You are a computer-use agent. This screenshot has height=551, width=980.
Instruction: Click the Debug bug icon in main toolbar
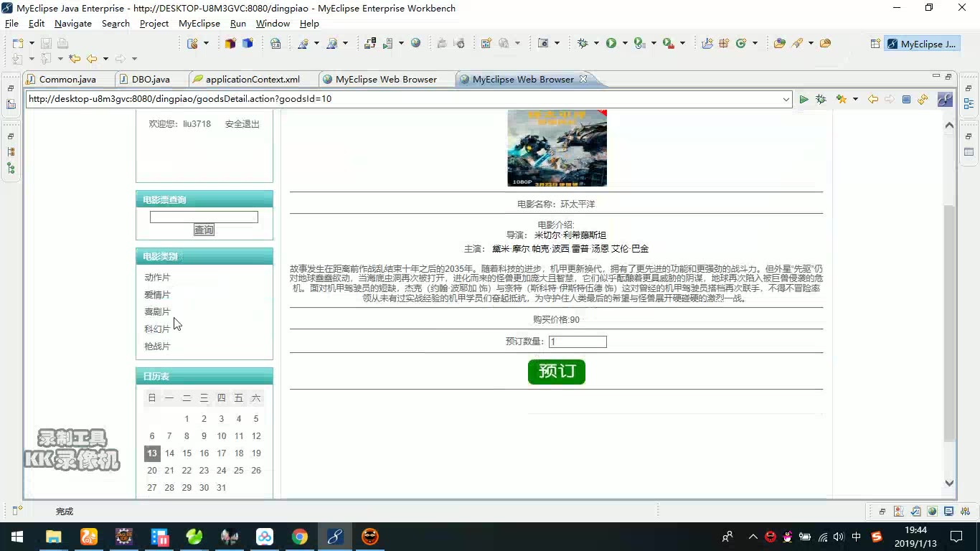pyautogui.click(x=582, y=44)
